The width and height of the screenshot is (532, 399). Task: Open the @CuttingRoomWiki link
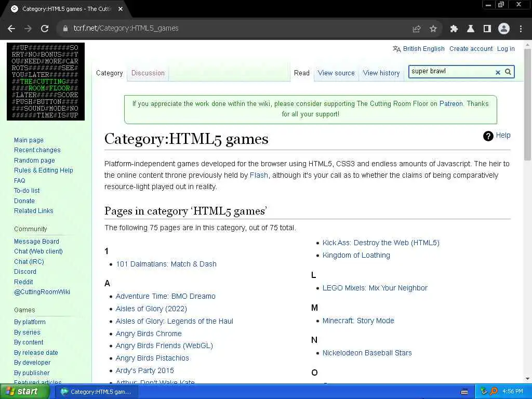pos(42,292)
